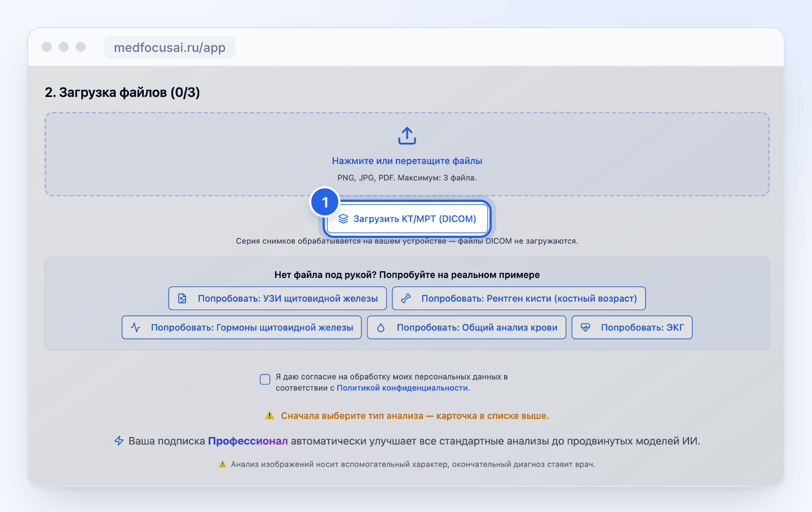Click the small warning icon before Анализ изображений

click(x=222, y=465)
